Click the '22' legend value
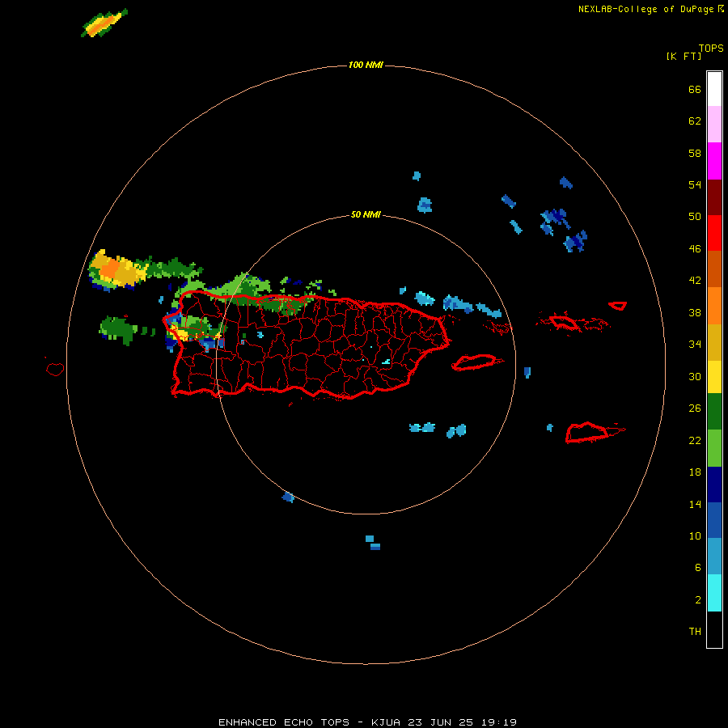Image resolution: width=728 pixels, height=728 pixels. coord(695,441)
